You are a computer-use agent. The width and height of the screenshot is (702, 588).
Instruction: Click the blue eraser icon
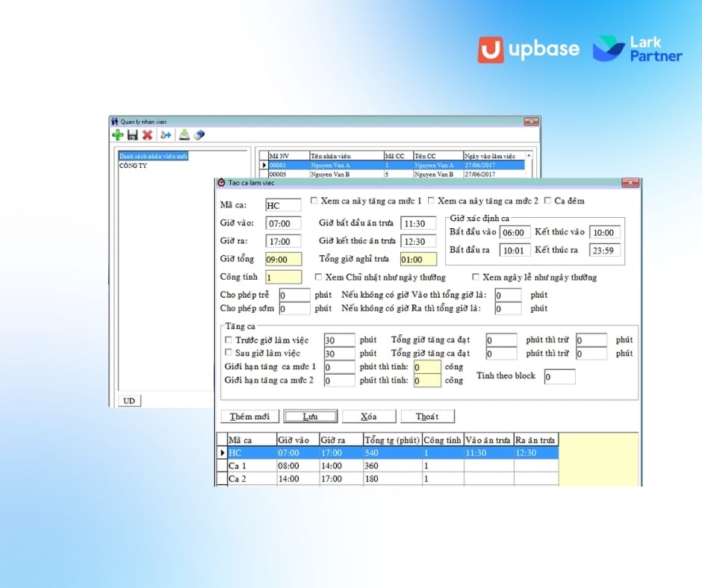click(x=199, y=135)
